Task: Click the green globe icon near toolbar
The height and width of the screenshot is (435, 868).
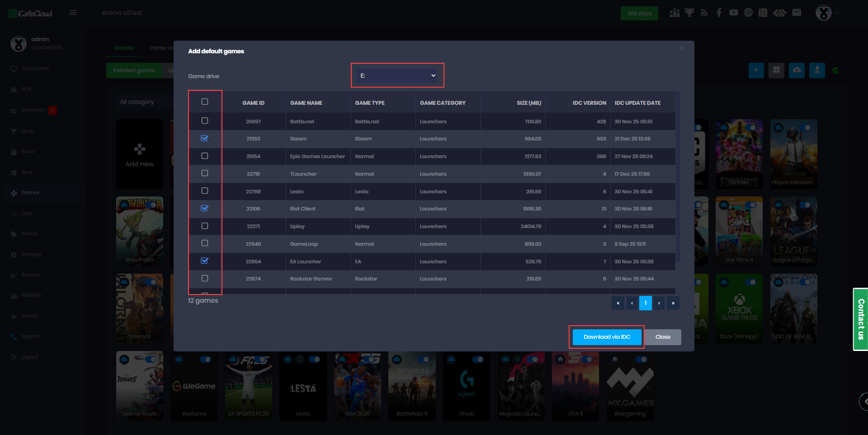Action: 835,70
